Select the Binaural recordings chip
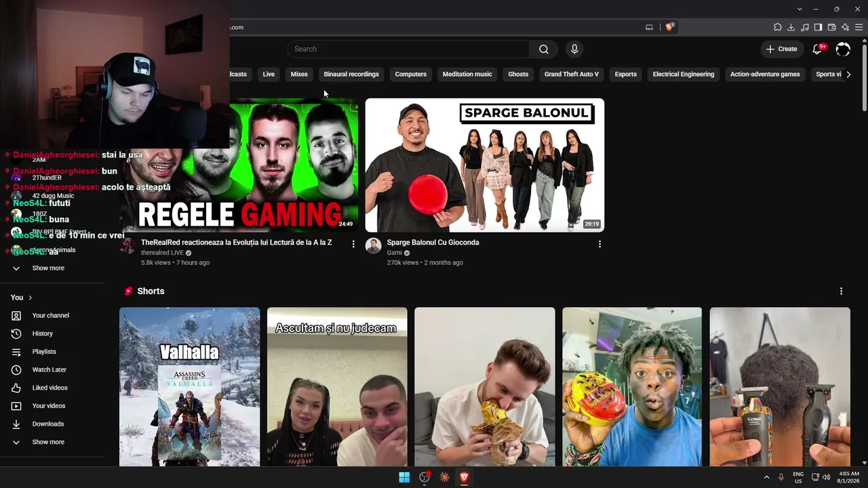Screen dimensions: 868x488 pyautogui.click(x=351, y=75)
